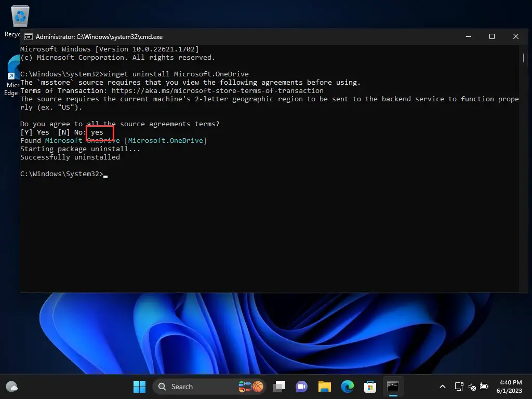532x399 pixels.
Task: Open the weather widget icon
Action: 12,387
